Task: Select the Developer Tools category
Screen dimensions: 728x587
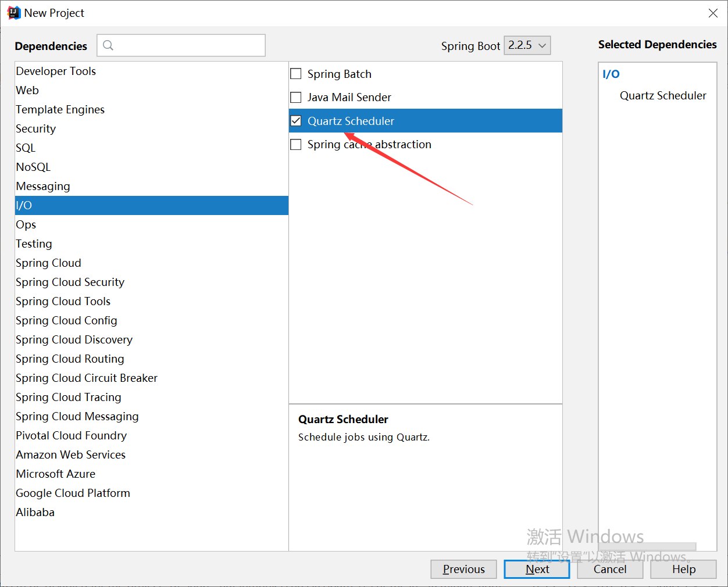Action: coord(56,71)
